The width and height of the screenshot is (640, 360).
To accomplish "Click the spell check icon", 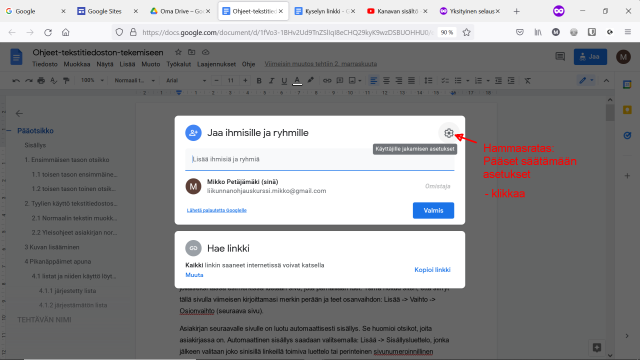I will pos(53,81).
